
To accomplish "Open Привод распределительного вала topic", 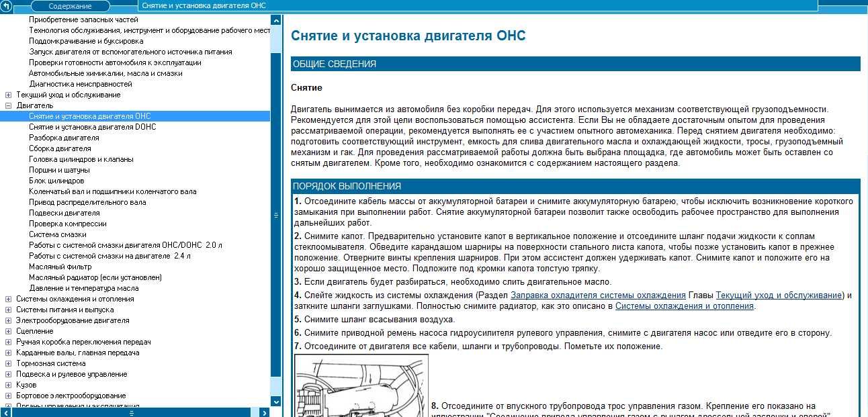I will point(87,202).
